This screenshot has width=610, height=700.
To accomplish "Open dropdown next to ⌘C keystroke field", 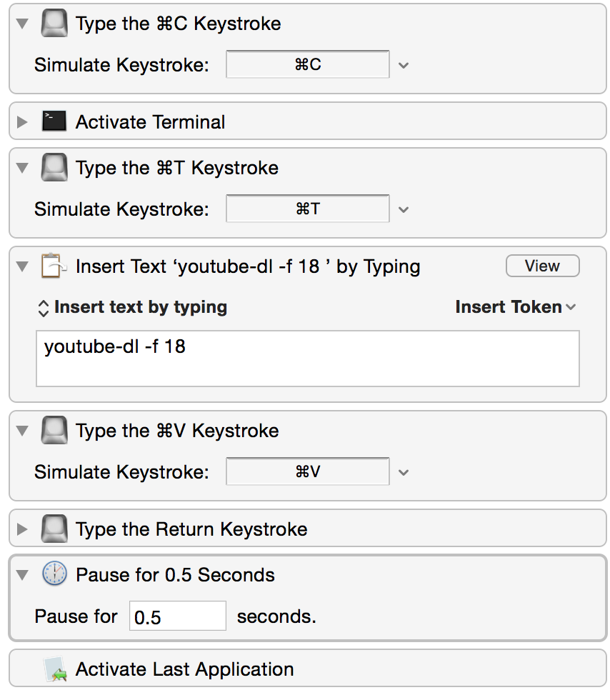I will (404, 65).
